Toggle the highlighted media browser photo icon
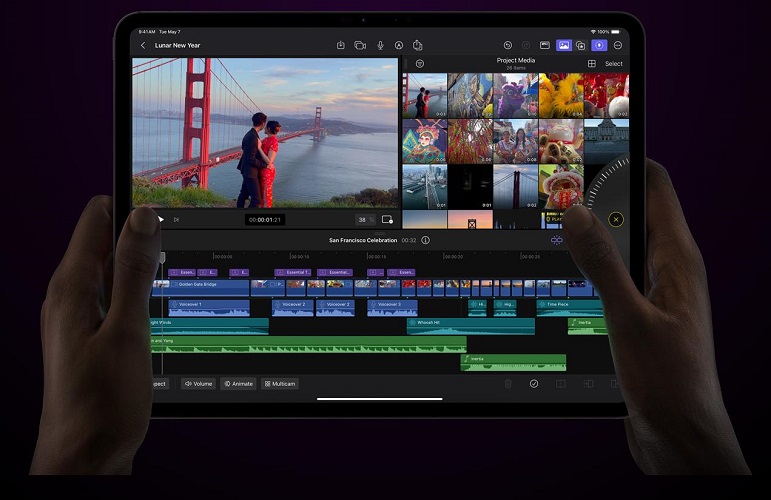The height and width of the screenshot is (500, 771). coord(563,45)
